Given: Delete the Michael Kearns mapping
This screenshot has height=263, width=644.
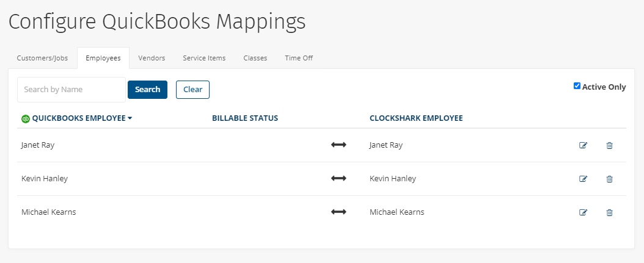Looking at the screenshot, I should (x=610, y=212).
